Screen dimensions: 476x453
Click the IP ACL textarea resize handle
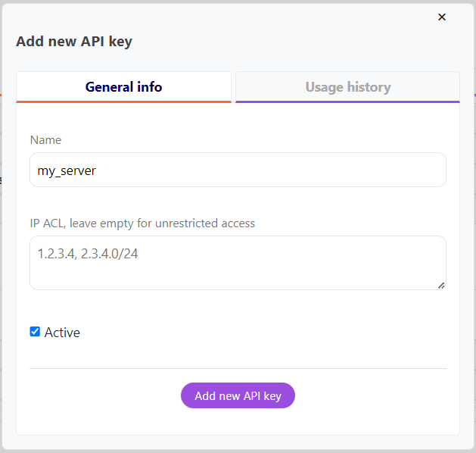pos(441,285)
